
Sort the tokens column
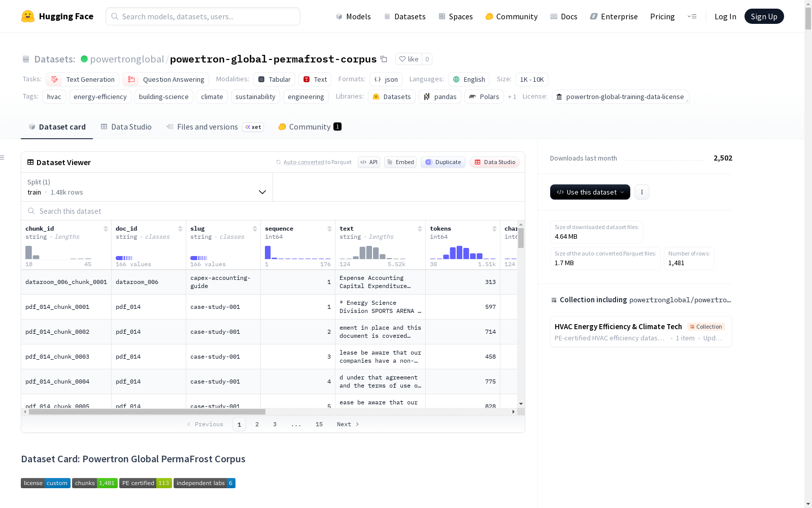494,229
